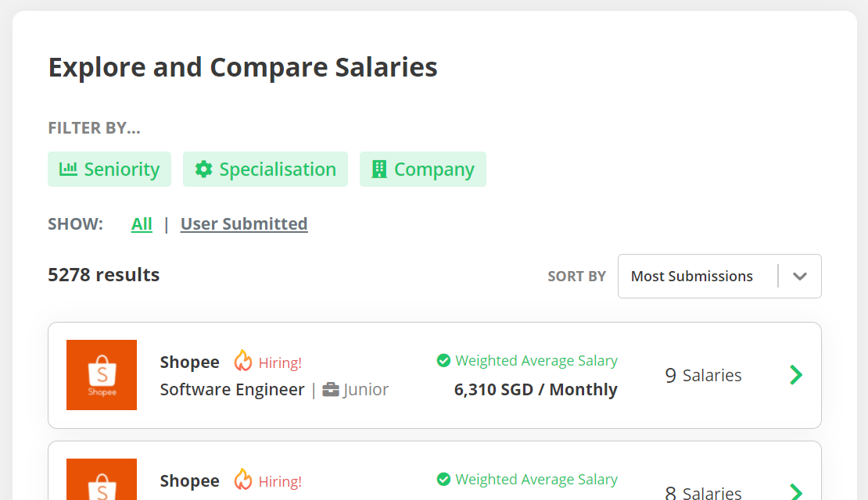This screenshot has height=500, width=868.
Task: Switch to User Submitted results
Action: (244, 223)
